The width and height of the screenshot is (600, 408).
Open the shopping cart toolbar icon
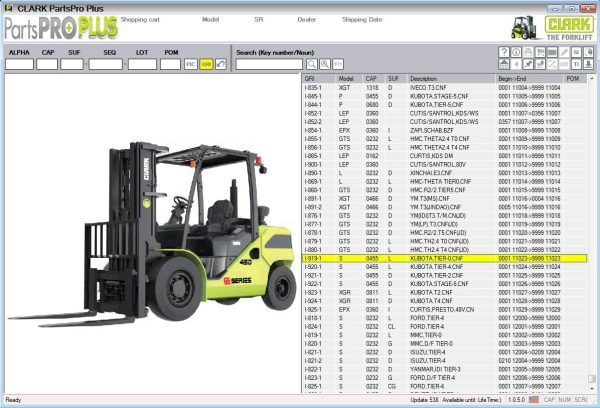coord(540,52)
